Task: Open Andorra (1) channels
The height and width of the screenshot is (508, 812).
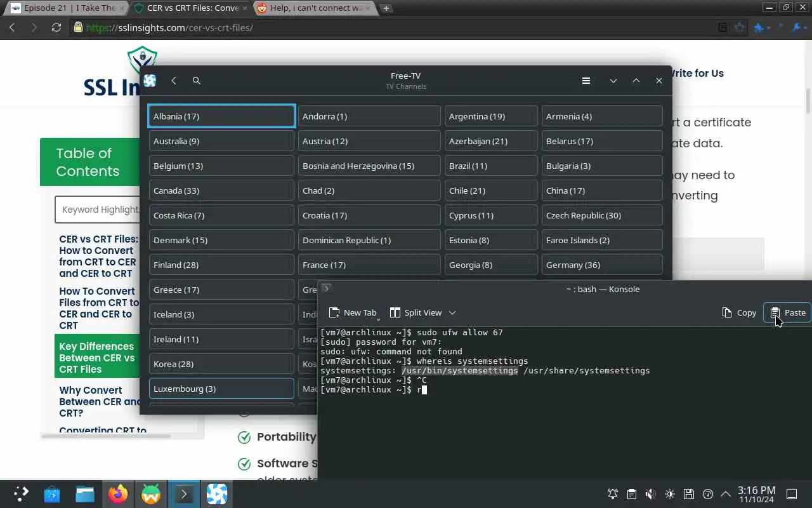Action: coord(369,116)
